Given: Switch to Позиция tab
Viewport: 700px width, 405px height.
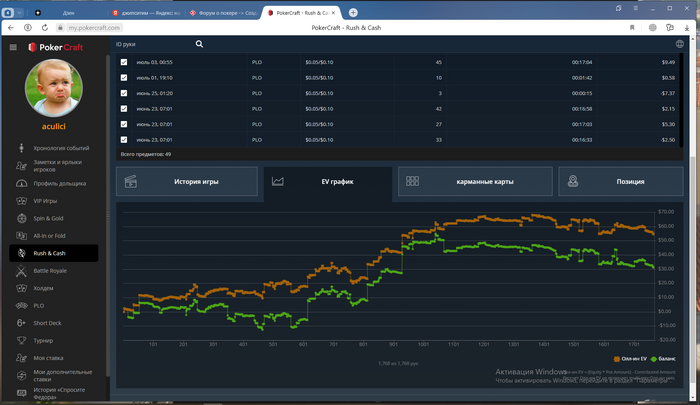Looking at the screenshot, I should tap(621, 181).
